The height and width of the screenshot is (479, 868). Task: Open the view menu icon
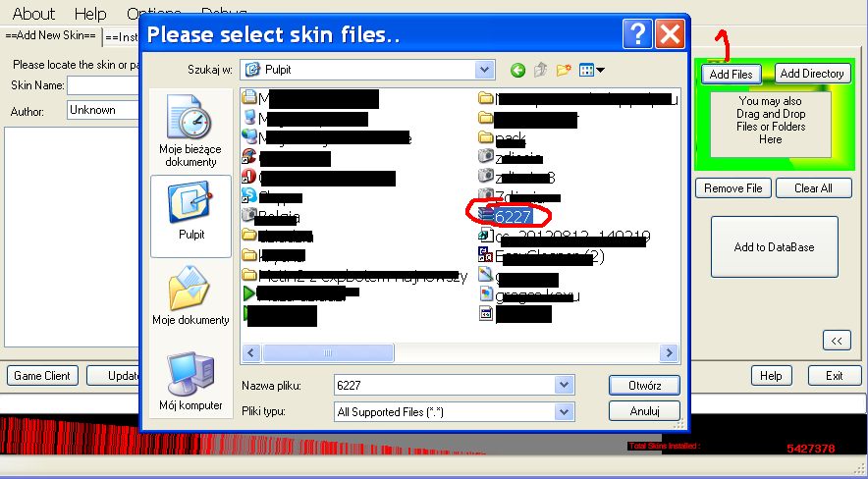[x=591, y=71]
